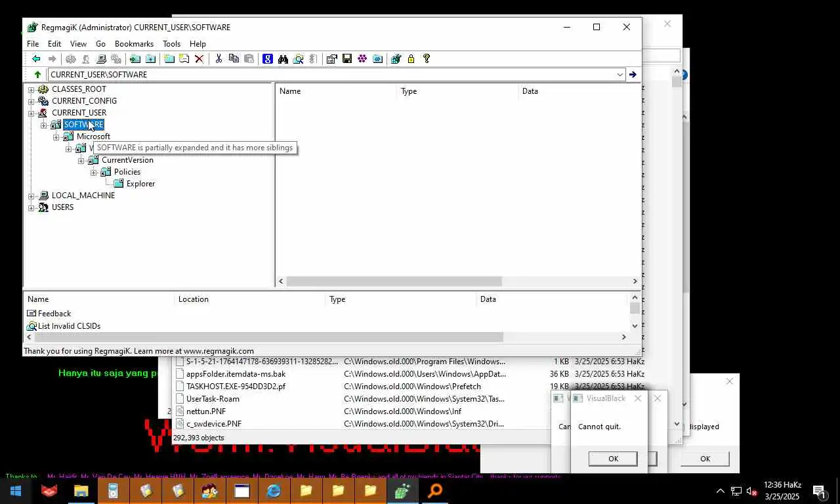The width and height of the screenshot is (840, 504).
Task: Open the View menu
Action: (78, 44)
